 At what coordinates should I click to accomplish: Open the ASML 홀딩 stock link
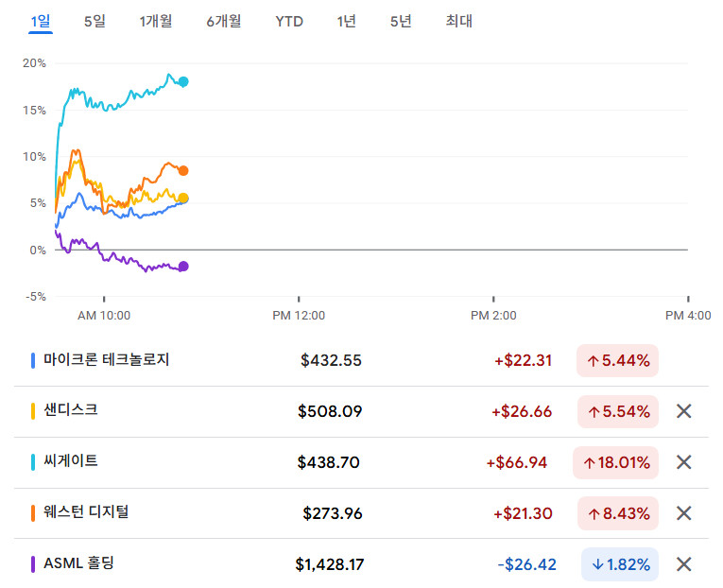[x=79, y=563]
